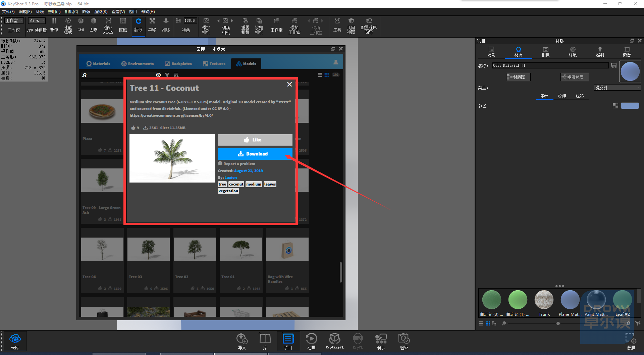Open the CPU usage percentage dropdown

point(37,20)
